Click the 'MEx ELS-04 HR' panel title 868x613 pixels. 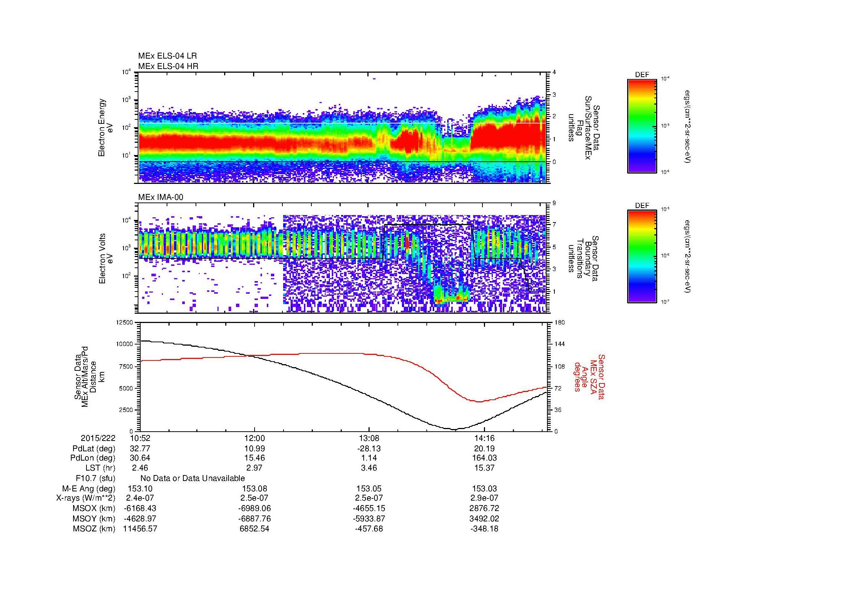pos(168,66)
